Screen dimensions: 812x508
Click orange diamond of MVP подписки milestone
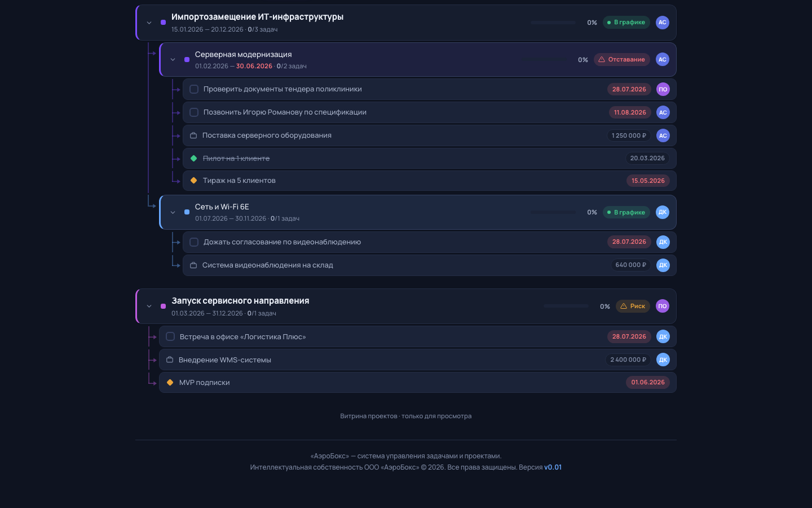(170, 383)
